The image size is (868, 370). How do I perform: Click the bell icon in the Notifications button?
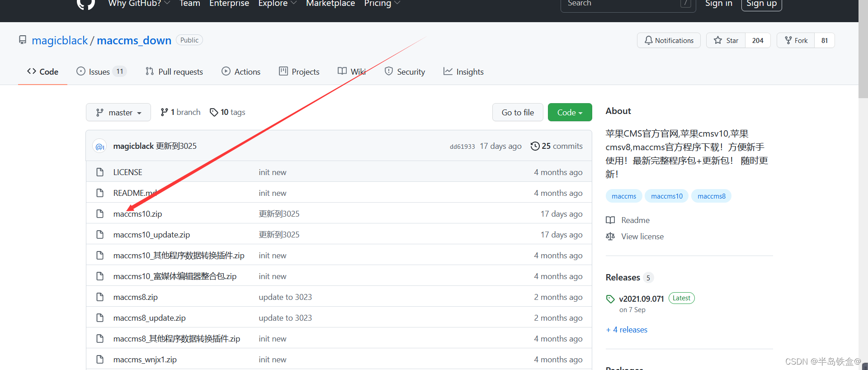tap(649, 40)
